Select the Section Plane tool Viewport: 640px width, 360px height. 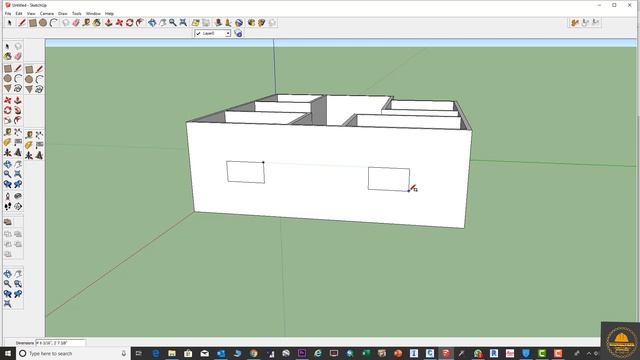(x=18, y=206)
